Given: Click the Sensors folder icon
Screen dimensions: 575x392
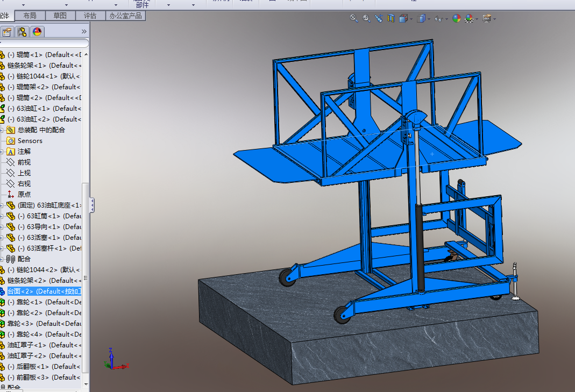Looking at the screenshot, I should [x=11, y=141].
